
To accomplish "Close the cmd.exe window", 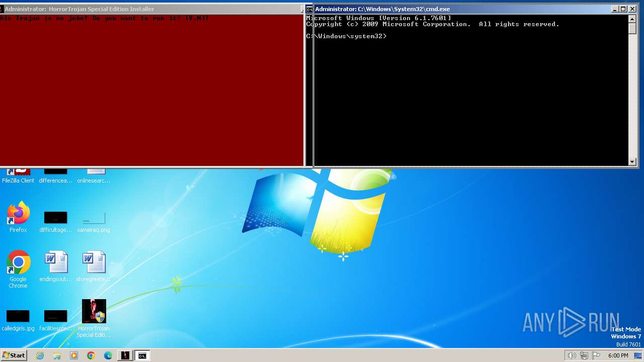I will (631, 9).
